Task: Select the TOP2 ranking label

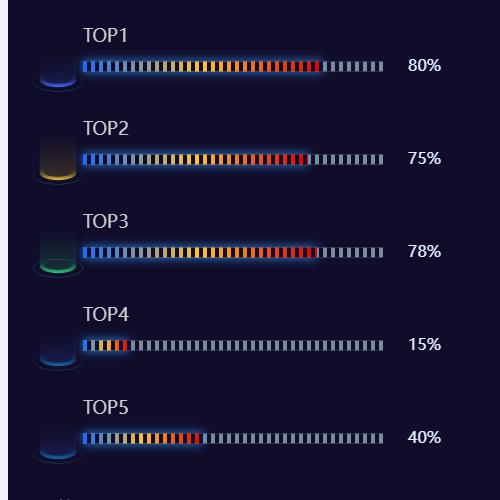Action: point(106,128)
